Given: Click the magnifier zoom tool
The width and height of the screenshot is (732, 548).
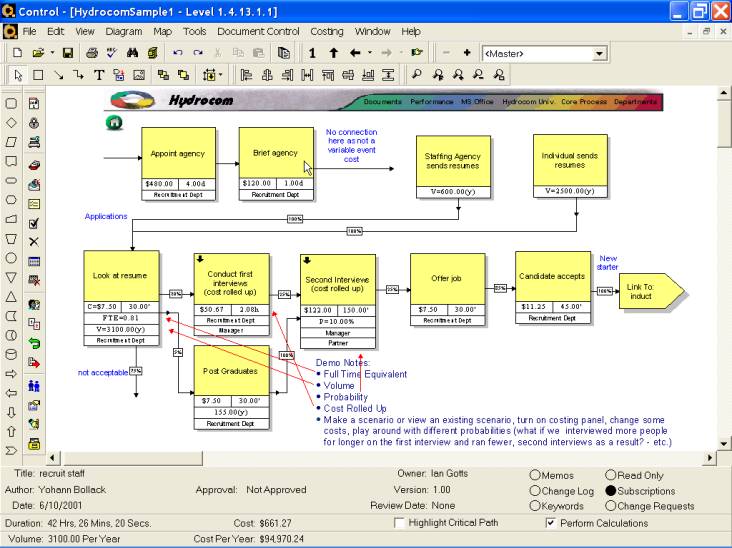Looking at the screenshot, I should pos(416,75).
